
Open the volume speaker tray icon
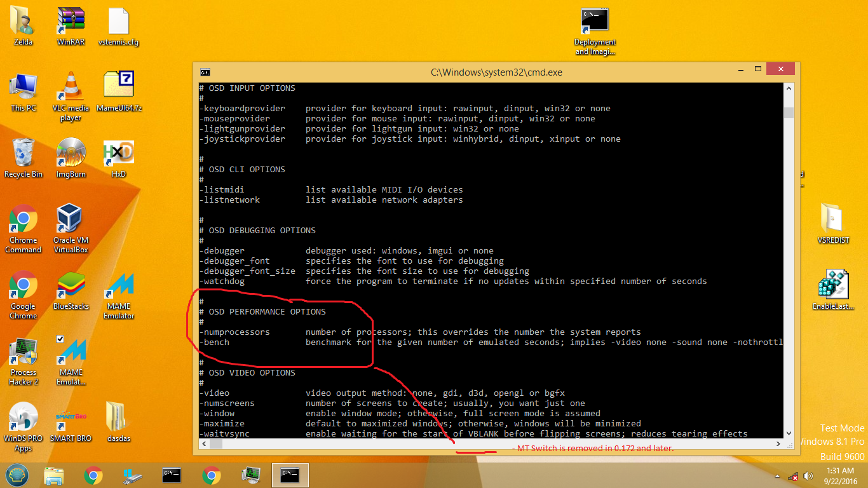[808, 476]
